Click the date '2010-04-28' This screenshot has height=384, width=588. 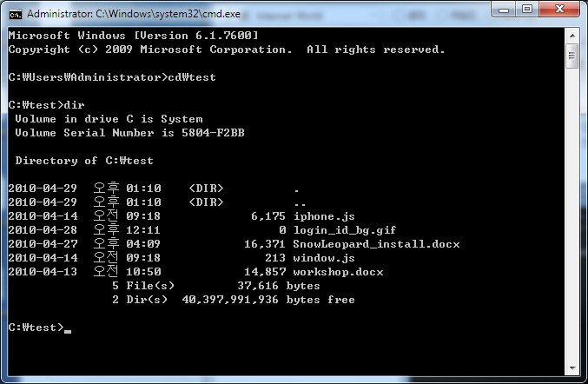(43, 230)
